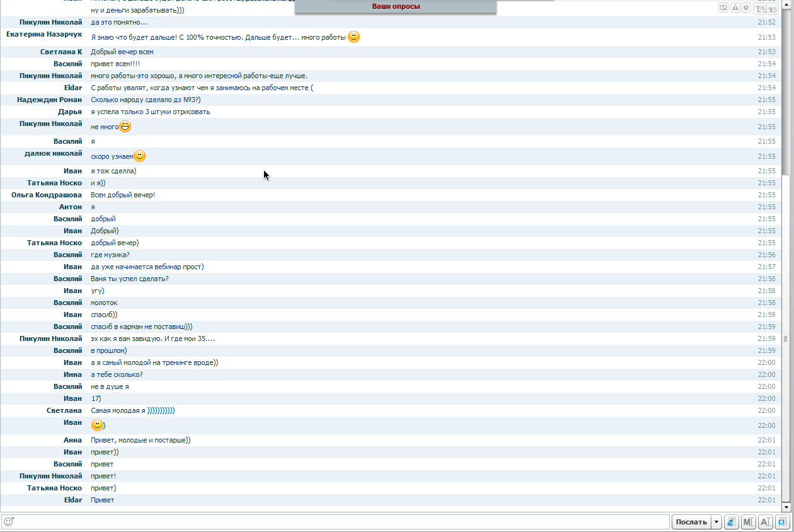Click sender name Инна
Viewport: 794px width, 532px height.
(x=73, y=374)
